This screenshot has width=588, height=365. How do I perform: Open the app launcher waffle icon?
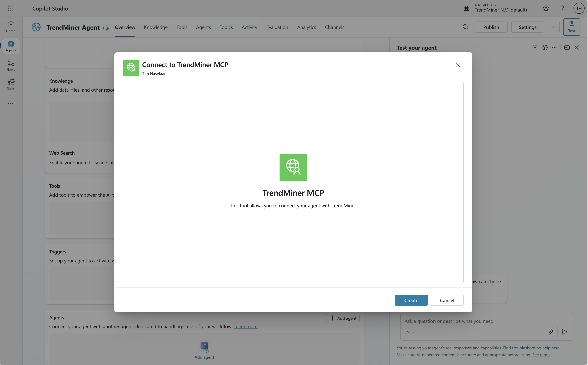pos(11,8)
